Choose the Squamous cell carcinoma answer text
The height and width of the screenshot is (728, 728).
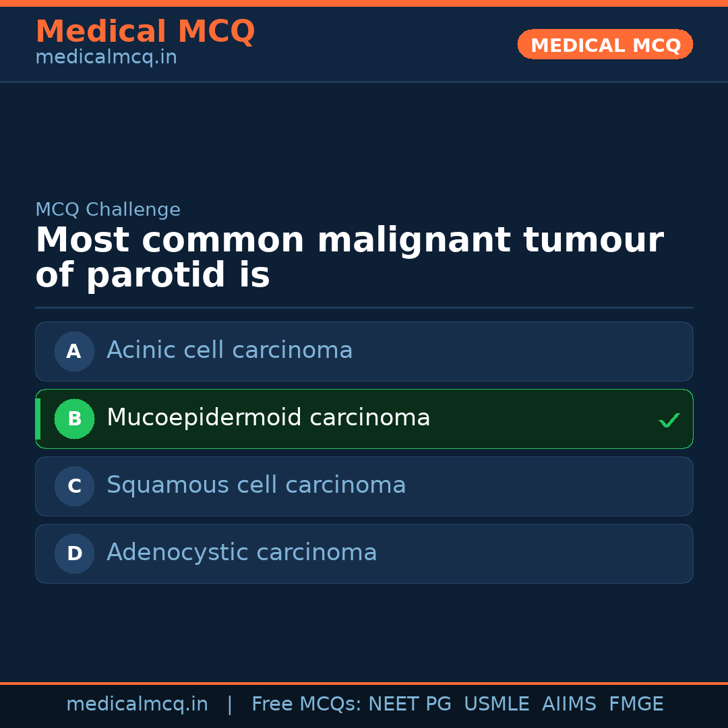tap(256, 485)
